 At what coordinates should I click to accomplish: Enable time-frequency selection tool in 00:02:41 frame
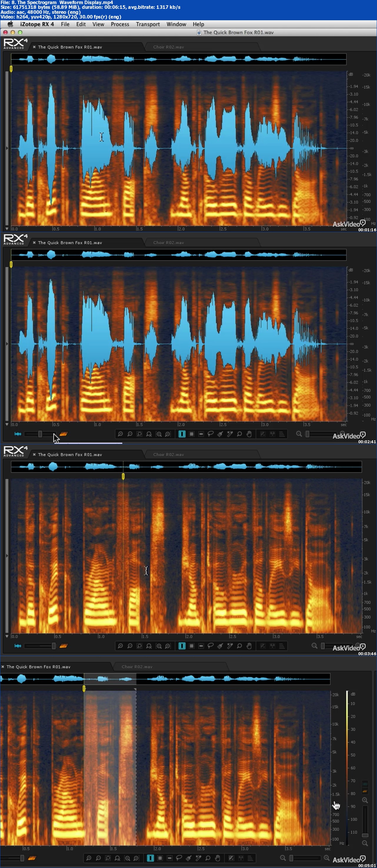(x=191, y=434)
